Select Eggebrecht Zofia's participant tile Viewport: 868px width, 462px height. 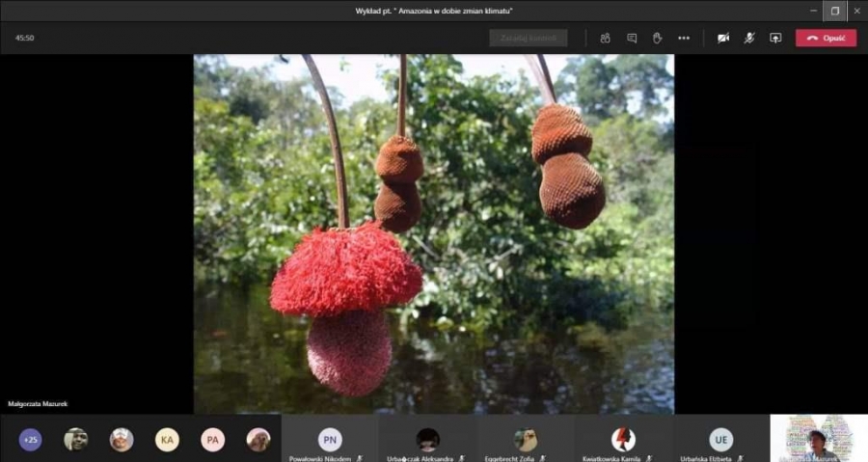[x=525, y=440]
